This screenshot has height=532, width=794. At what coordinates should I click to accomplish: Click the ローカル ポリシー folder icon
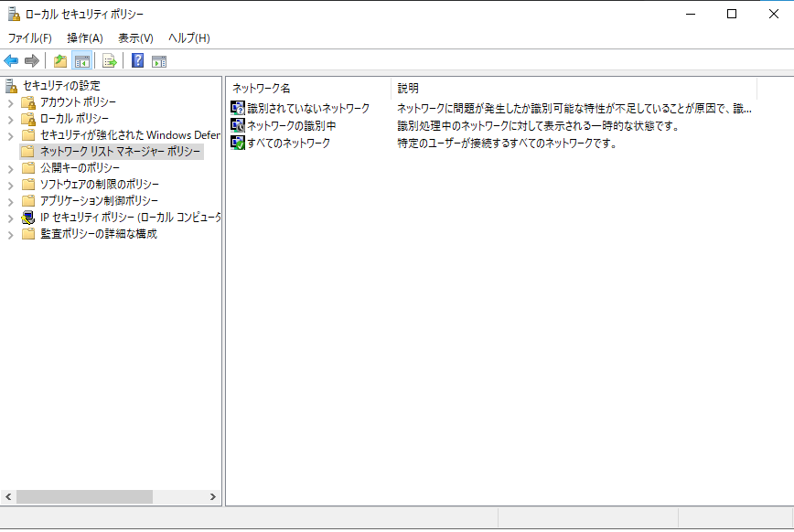pyautogui.click(x=28, y=119)
